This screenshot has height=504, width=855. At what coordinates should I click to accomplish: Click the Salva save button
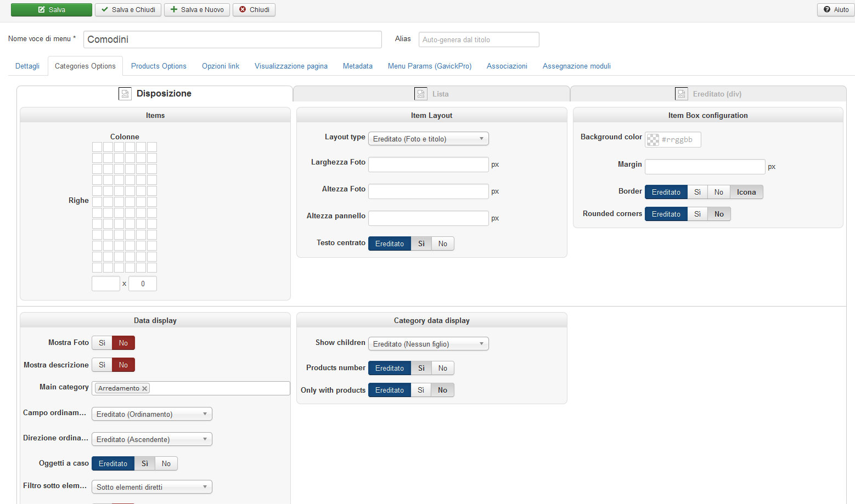(52, 10)
